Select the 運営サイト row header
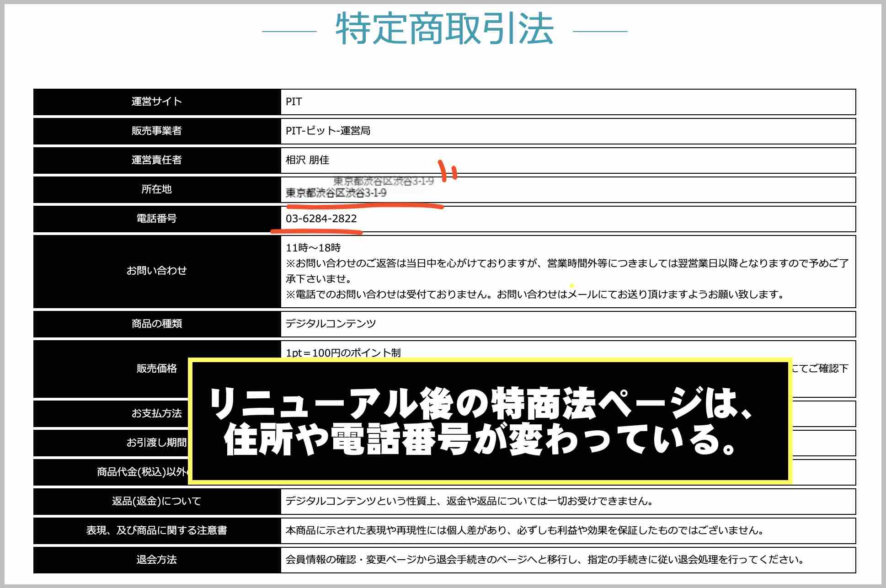This screenshot has width=886, height=588. pyautogui.click(x=157, y=102)
